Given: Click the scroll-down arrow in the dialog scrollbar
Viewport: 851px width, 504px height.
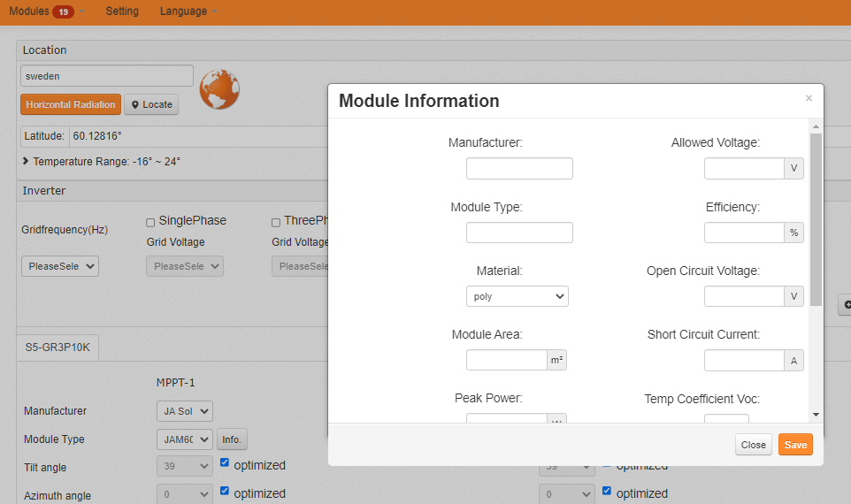Looking at the screenshot, I should tap(816, 415).
